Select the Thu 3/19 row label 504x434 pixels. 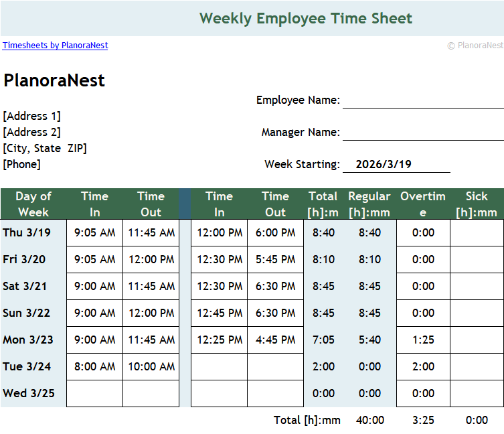pyautogui.click(x=27, y=232)
